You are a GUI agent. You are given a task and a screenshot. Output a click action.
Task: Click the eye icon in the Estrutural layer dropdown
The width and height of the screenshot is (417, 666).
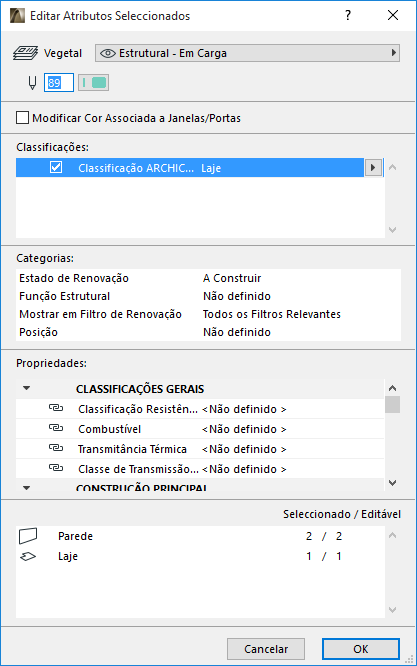(x=107, y=53)
